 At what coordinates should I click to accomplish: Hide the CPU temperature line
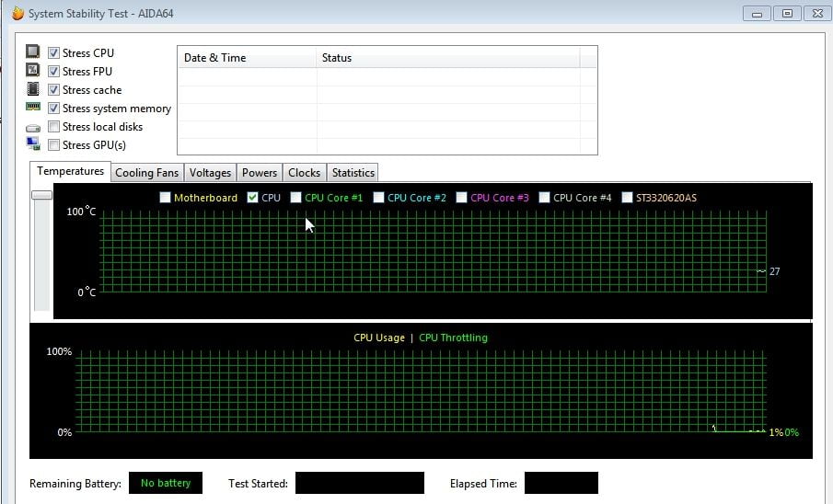(x=253, y=198)
